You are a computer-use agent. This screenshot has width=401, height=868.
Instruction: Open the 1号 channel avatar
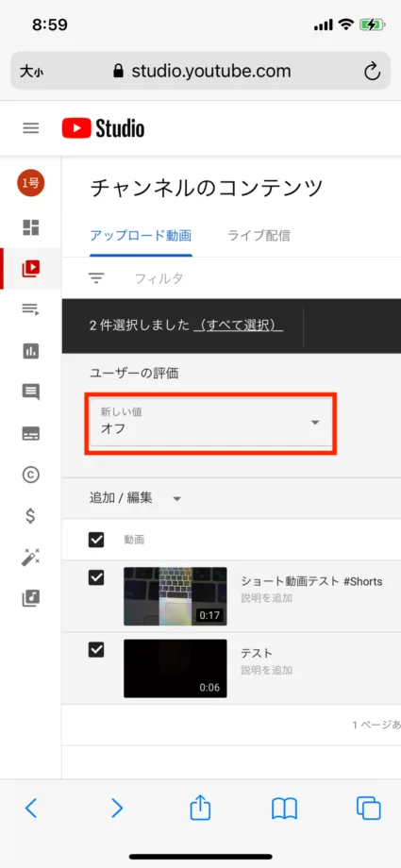click(x=30, y=183)
